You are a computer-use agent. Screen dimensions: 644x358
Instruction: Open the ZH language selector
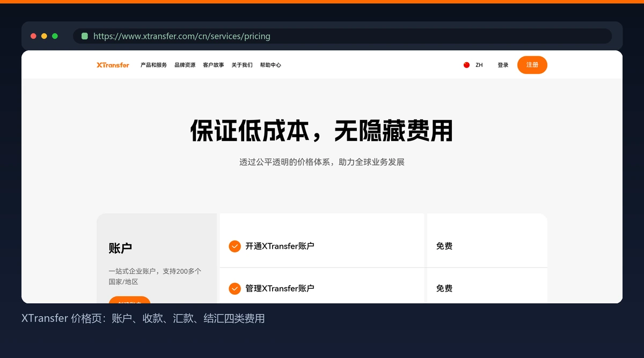479,65
